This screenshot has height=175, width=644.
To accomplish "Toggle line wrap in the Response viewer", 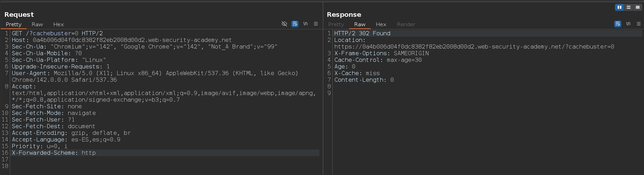I will [x=618, y=24].
